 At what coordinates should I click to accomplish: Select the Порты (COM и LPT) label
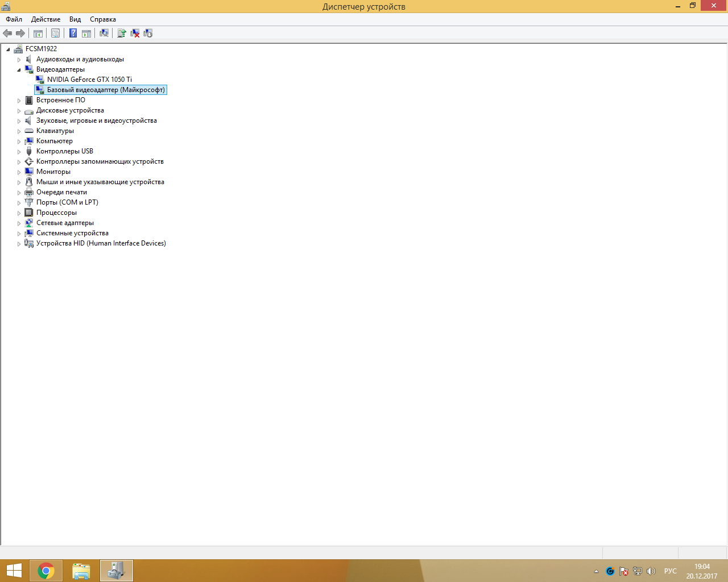point(67,202)
